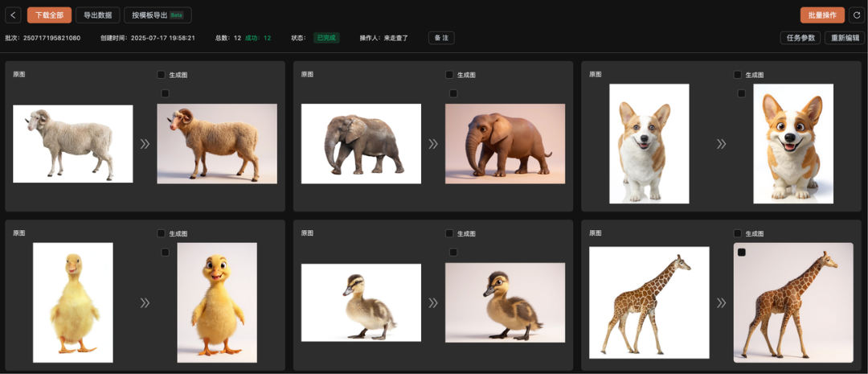Check the 生成图 checkbox in elephant card

[x=449, y=75]
